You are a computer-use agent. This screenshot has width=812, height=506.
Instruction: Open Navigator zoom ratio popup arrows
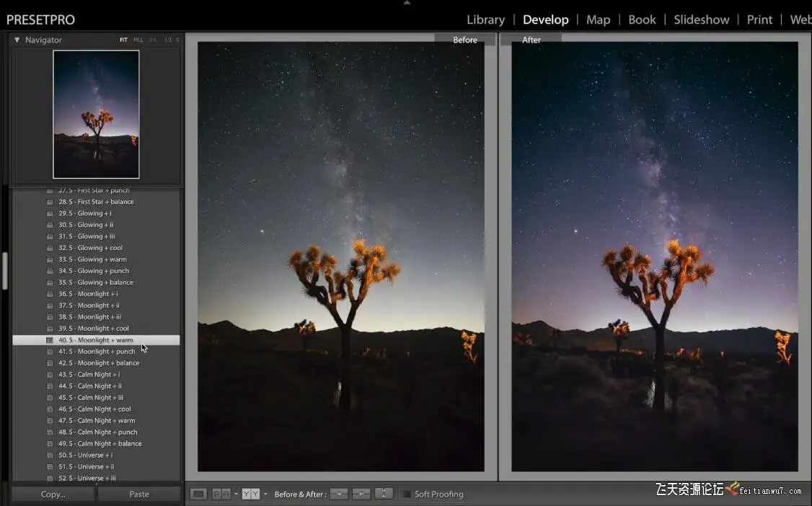pos(177,40)
